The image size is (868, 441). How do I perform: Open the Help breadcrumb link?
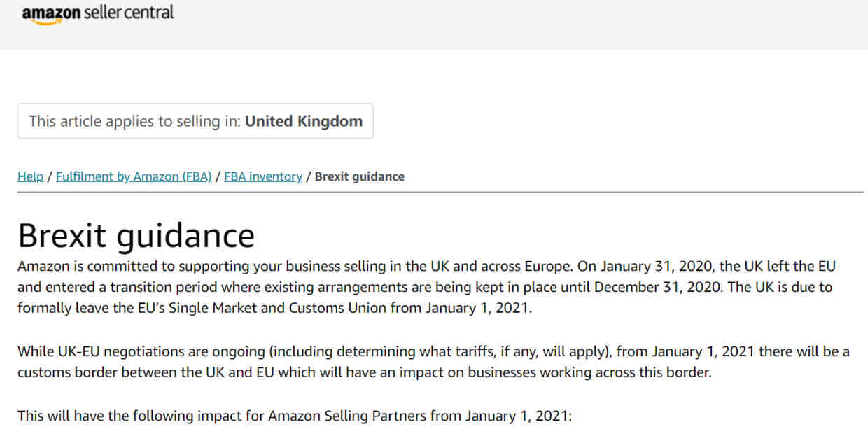tap(30, 176)
